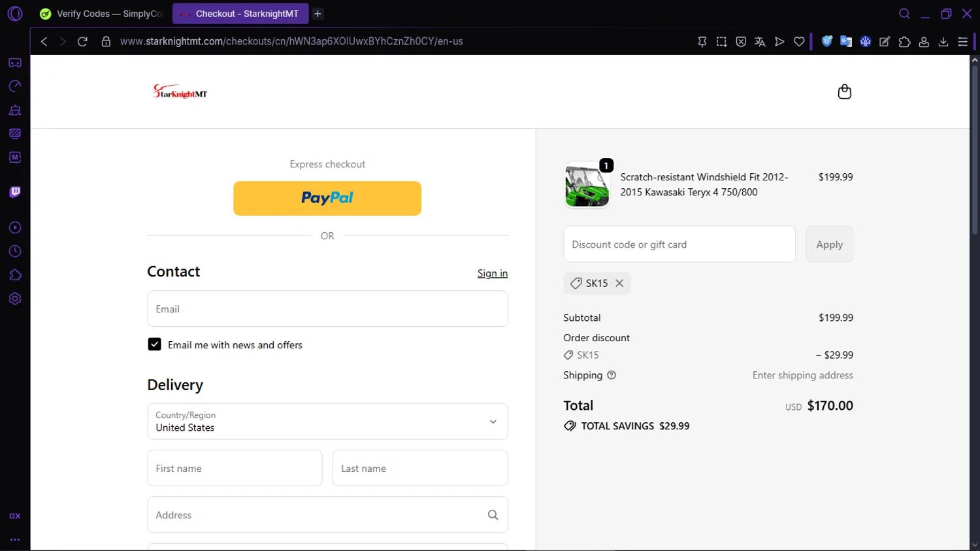Click the Shipping help question icon
The image size is (980, 551).
[612, 375]
